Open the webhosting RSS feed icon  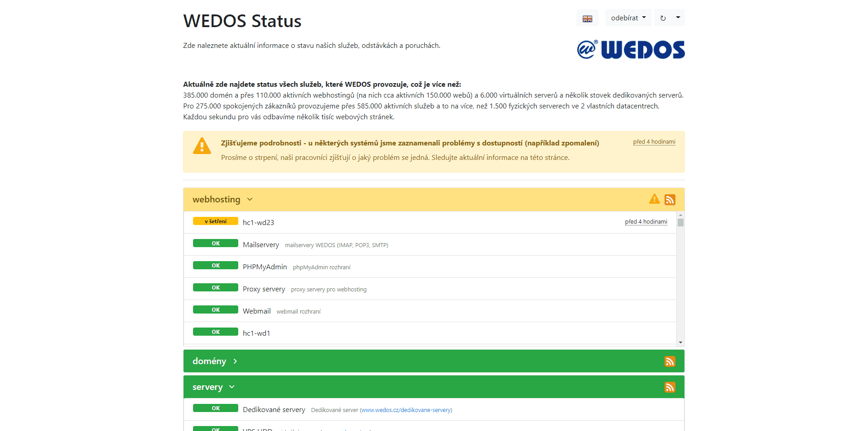coord(670,200)
